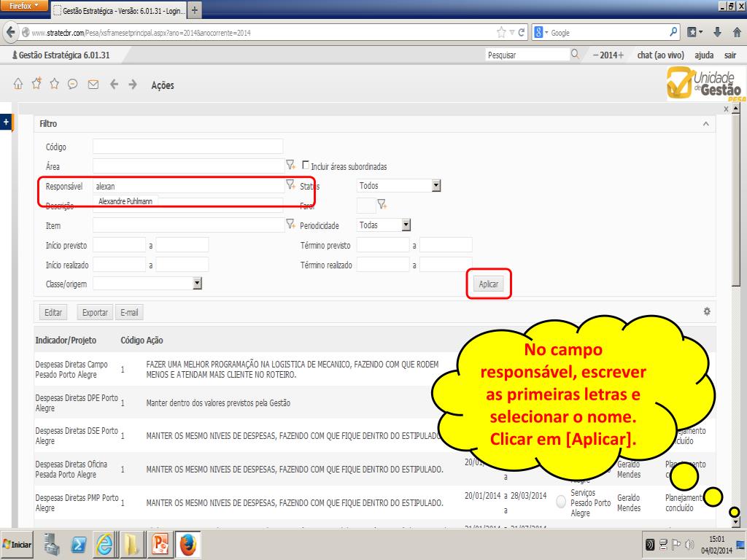
Task: Enable Incluir áreas subordinadas checkbox
Action: (x=306, y=165)
